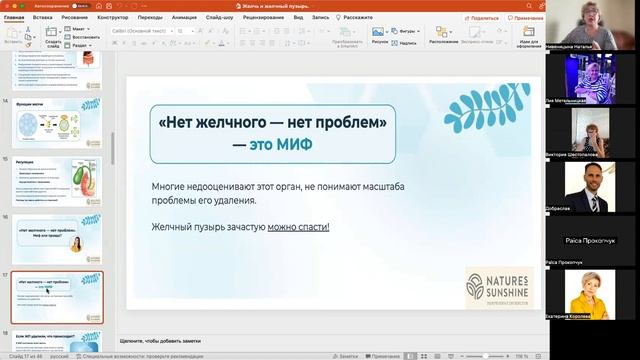
Task: Click the Save icon in title bar
Action: pos(109,6)
